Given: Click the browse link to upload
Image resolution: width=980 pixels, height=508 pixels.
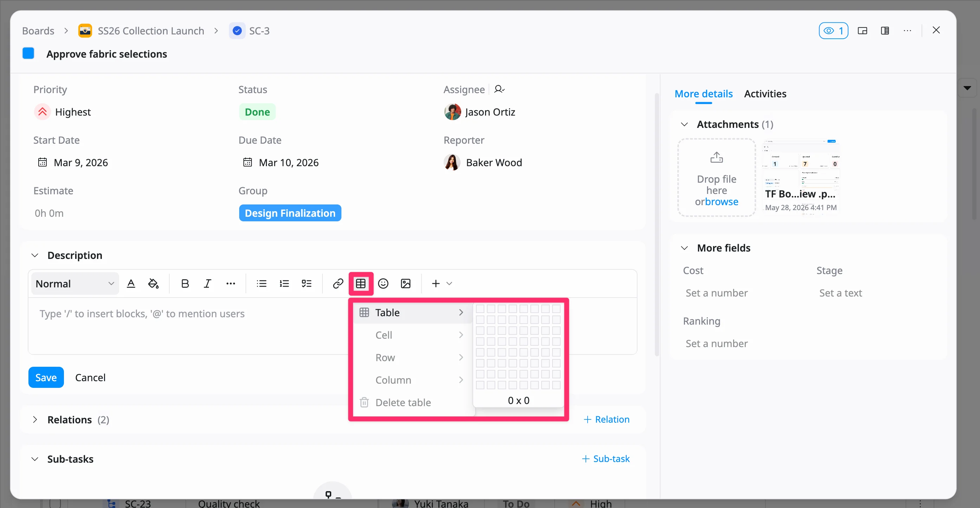Looking at the screenshot, I should tap(721, 202).
